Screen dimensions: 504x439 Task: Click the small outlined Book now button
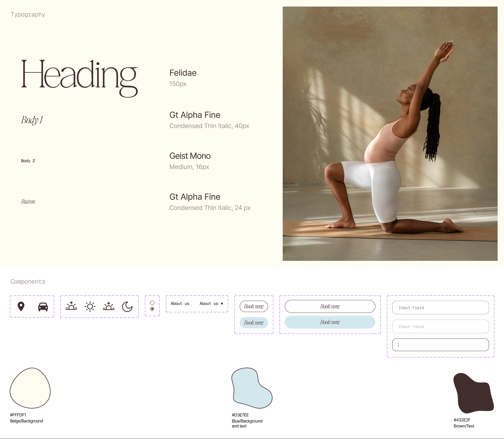[x=254, y=306]
